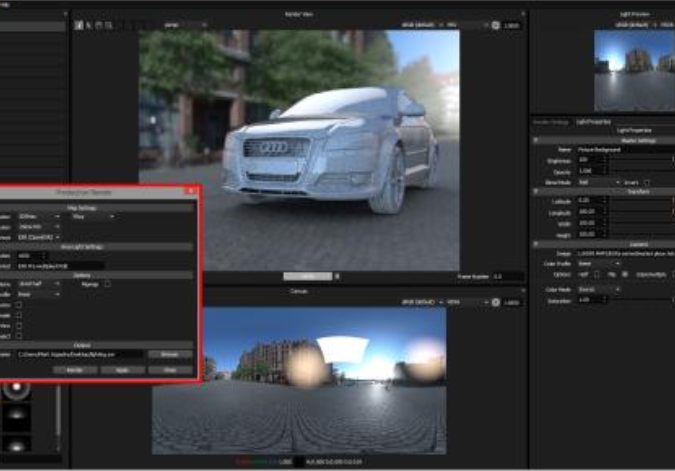Click the pointer tool icon in Render View toolbar
675x471 pixels.
click(x=88, y=25)
